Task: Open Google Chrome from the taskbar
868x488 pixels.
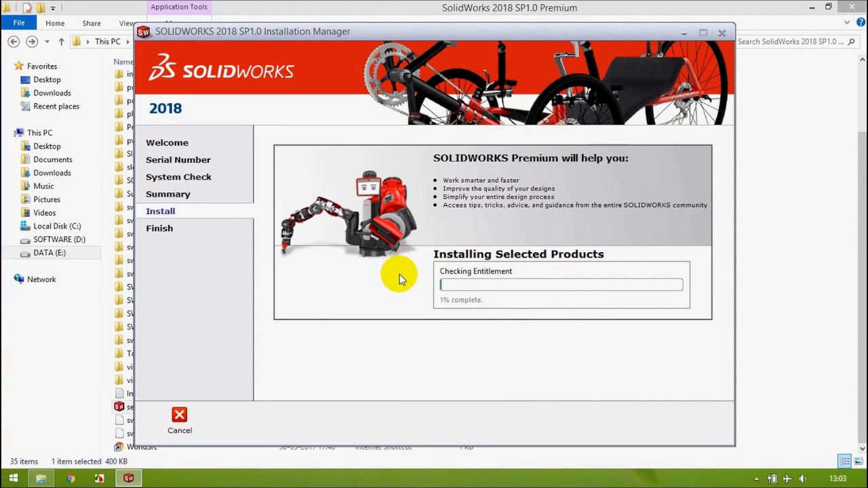Action: click(71, 479)
